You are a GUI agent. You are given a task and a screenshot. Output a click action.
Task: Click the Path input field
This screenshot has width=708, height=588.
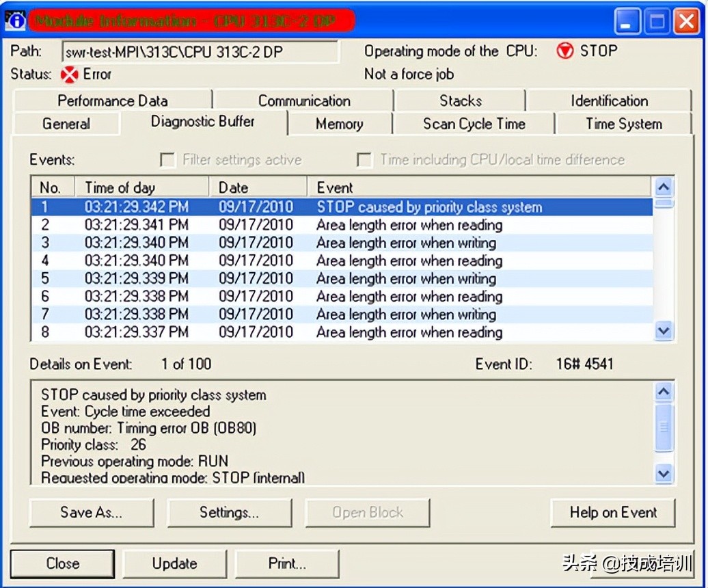200,52
